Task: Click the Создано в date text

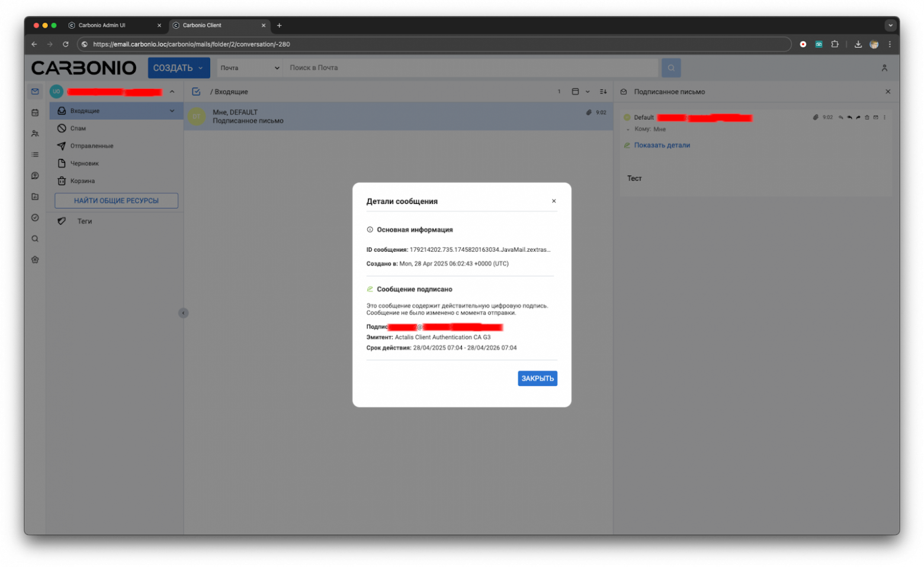Action: [x=437, y=264]
